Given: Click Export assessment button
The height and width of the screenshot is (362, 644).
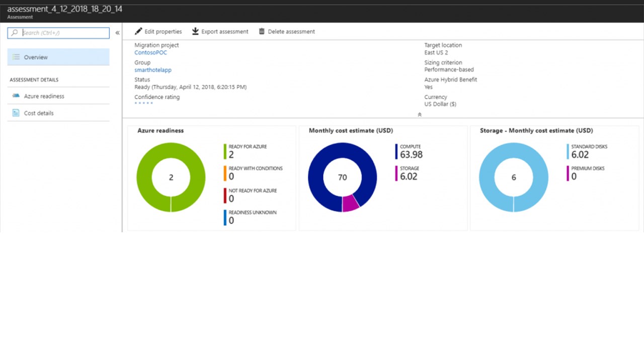Looking at the screenshot, I should click(x=220, y=31).
